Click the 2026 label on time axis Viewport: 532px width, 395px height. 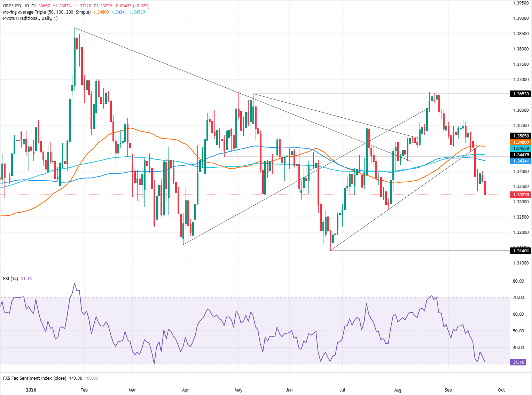point(31,390)
